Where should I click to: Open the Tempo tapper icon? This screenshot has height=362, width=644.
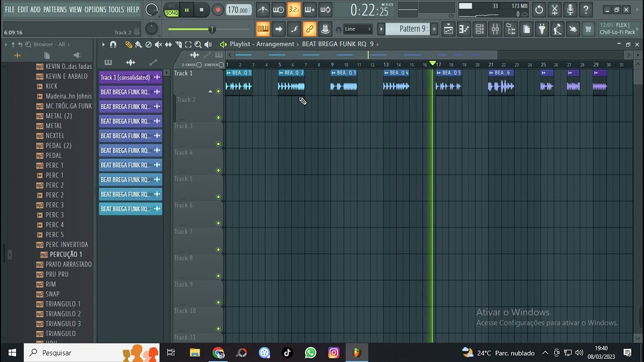pos(557,29)
